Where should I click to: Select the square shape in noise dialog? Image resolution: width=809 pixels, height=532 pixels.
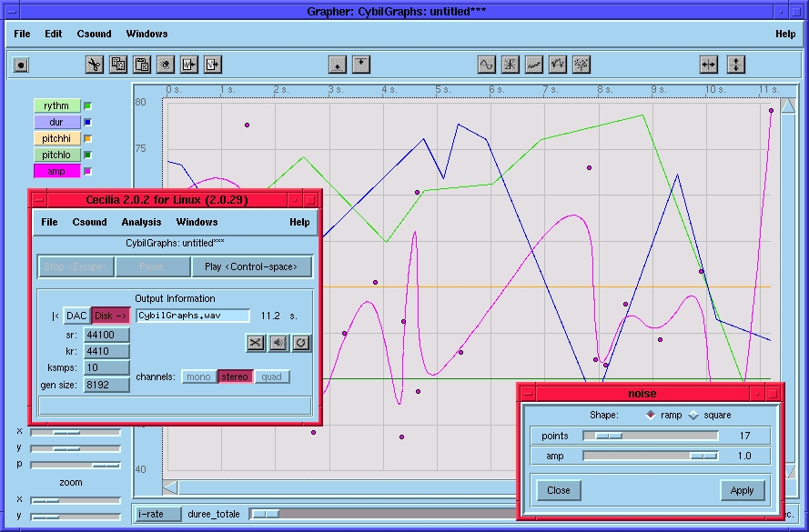click(x=693, y=414)
